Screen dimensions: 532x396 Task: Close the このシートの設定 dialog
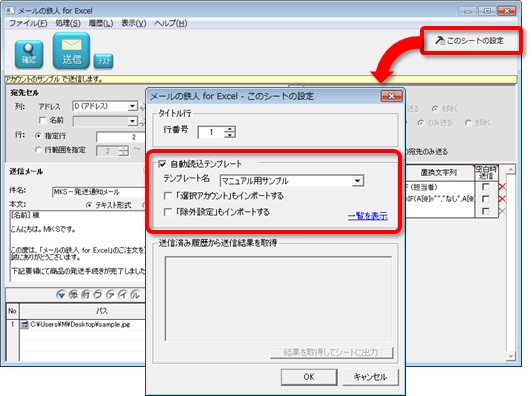point(391,96)
